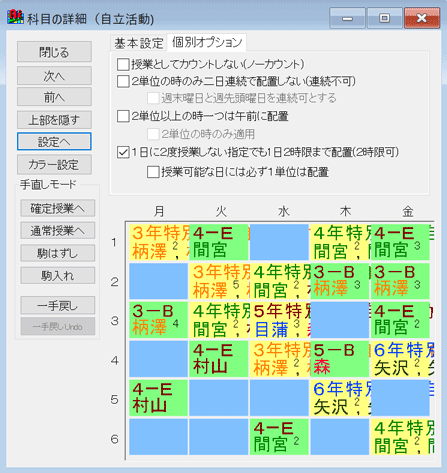Click the empty Wednesday period 1 cell
The image size is (447, 473).
coord(279,242)
